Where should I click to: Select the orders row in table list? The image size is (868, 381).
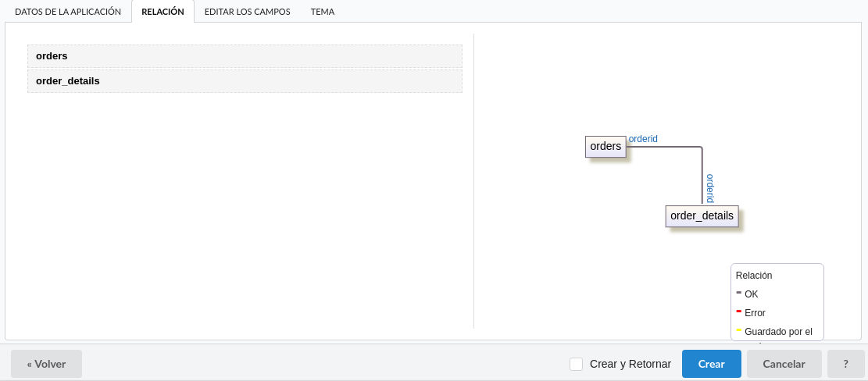[x=245, y=56]
